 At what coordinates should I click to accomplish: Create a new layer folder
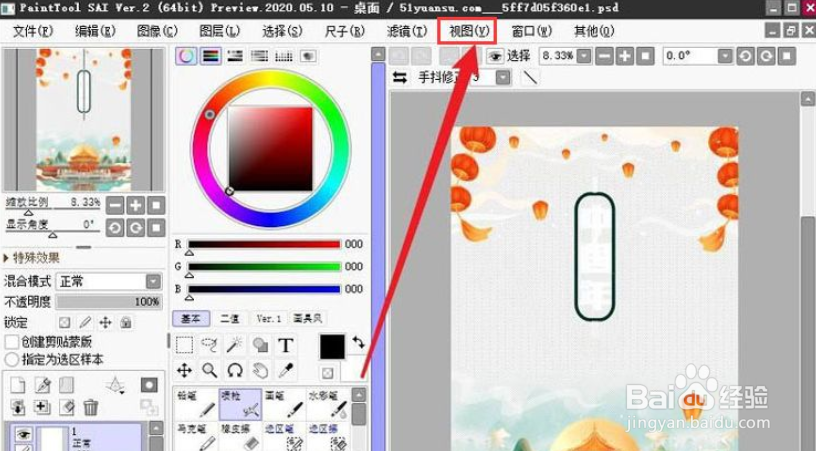(66, 385)
